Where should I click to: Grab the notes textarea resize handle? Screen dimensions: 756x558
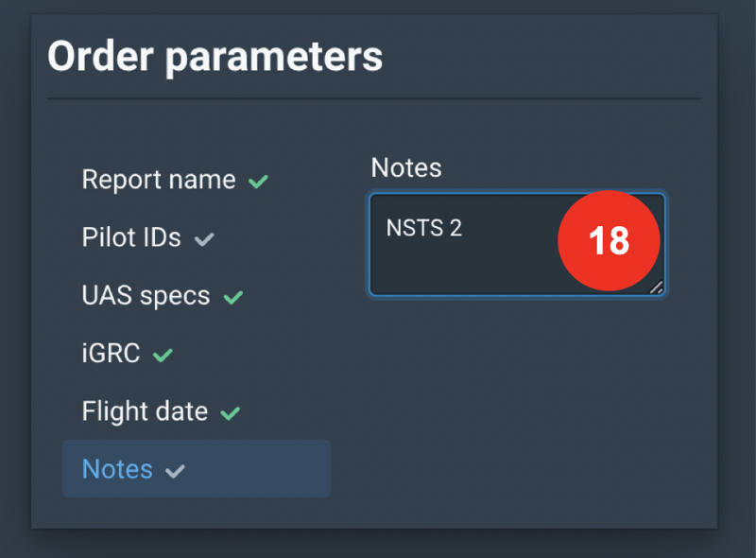656,287
